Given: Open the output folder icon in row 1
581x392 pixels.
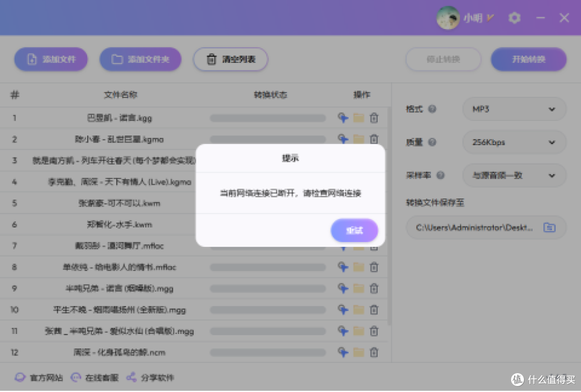Looking at the screenshot, I should coord(359,118).
